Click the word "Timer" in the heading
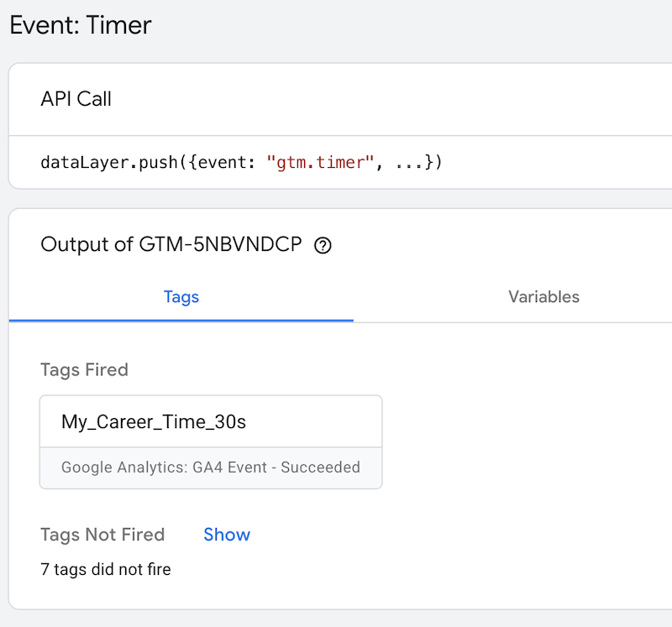This screenshot has width=672, height=627. 118,25
